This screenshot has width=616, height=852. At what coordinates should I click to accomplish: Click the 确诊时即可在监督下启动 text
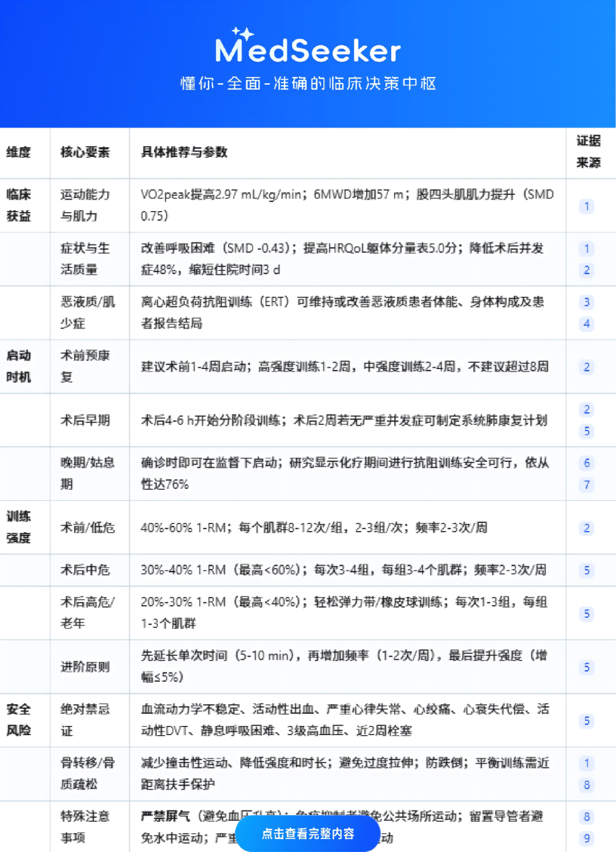coord(345,473)
